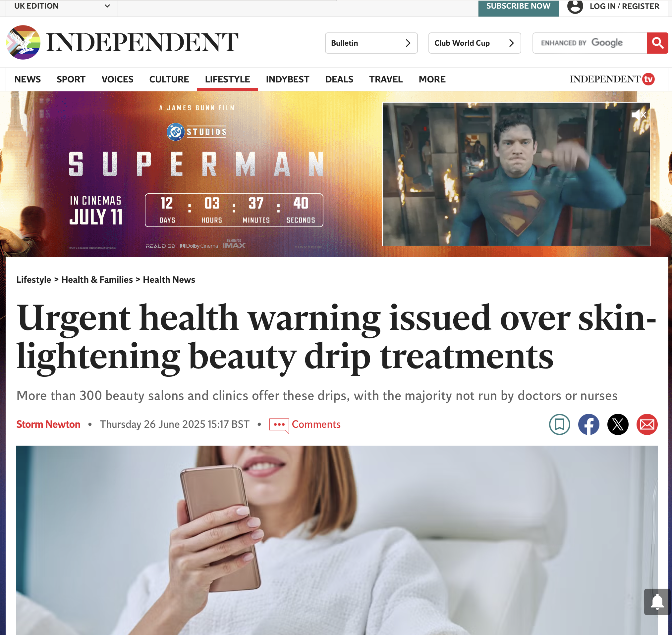Open author Storm Newton's page

click(x=48, y=424)
